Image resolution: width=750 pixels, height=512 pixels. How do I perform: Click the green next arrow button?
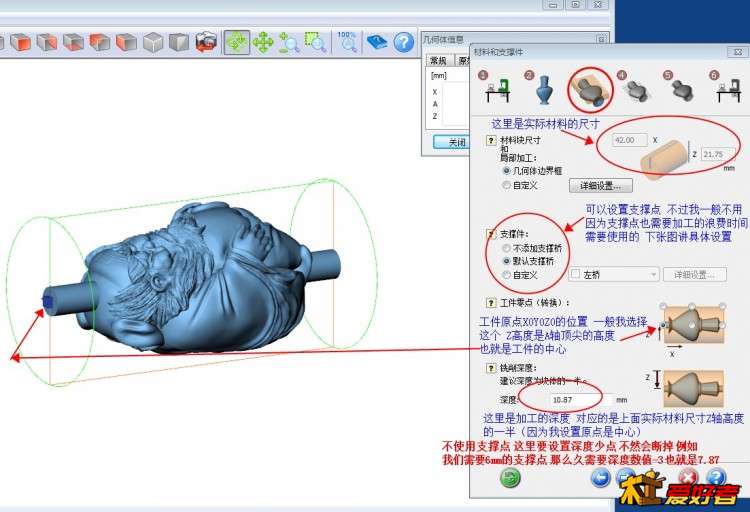[x=511, y=478]
